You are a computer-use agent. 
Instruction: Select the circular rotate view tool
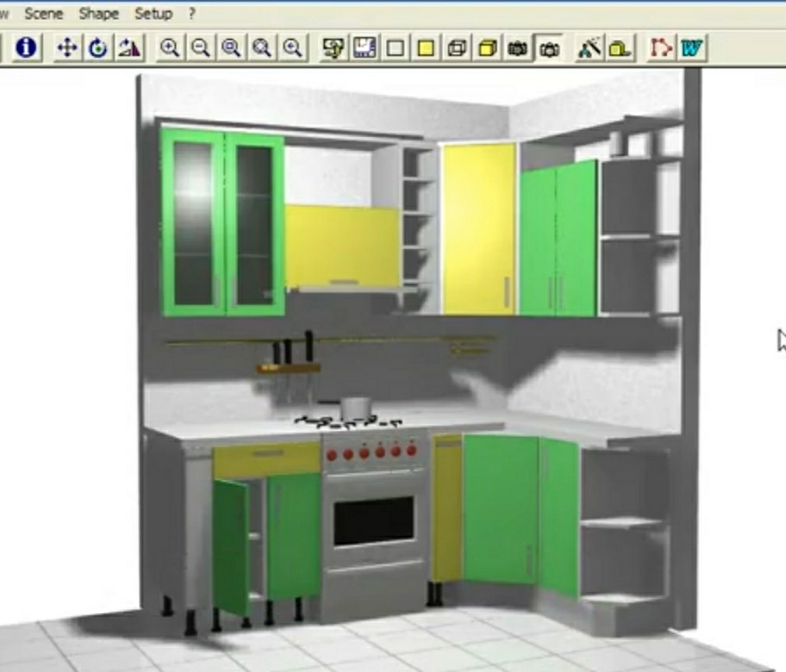click(x=98, y=48)
